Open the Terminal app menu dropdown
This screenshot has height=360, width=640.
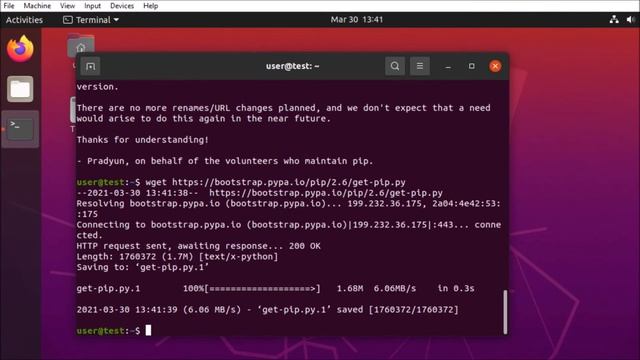(x=91, y=20)
